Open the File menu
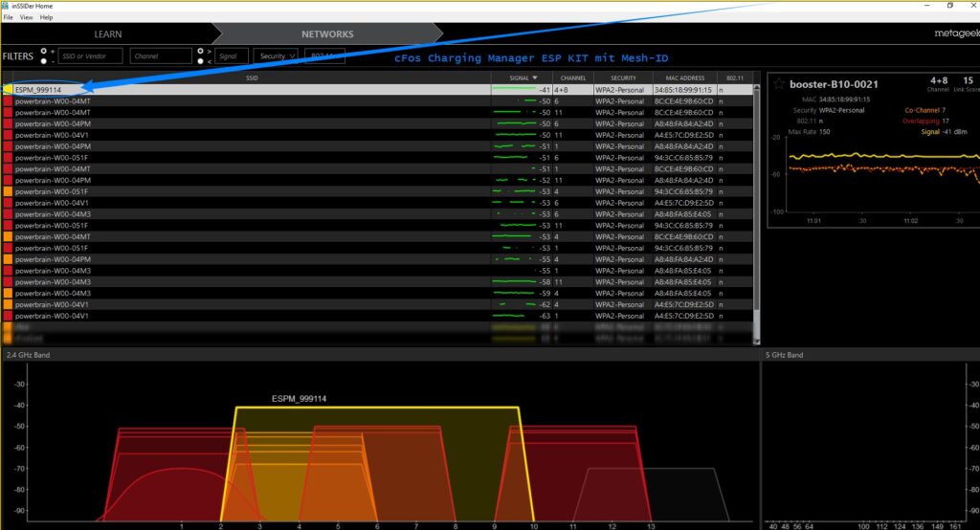Image resolution: width=980 pixels, height=530 pixels. 8,17
